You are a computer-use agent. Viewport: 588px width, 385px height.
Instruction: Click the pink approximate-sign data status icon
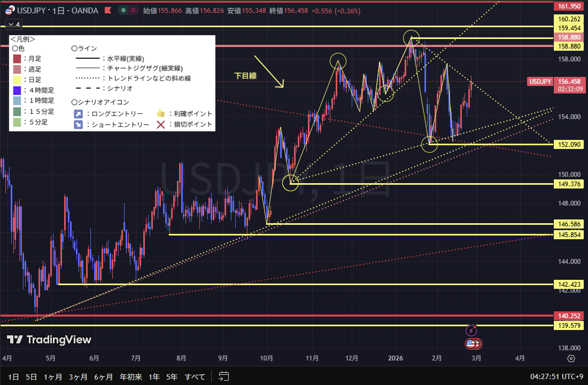(133, 11)
